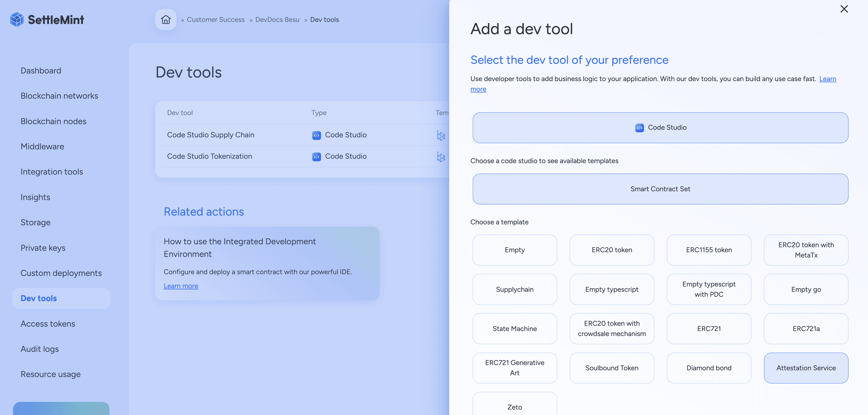This screenshot has width=868, height=415.
Task: Open Blockchain nodes in sidebar
Action: coord(54,121)
